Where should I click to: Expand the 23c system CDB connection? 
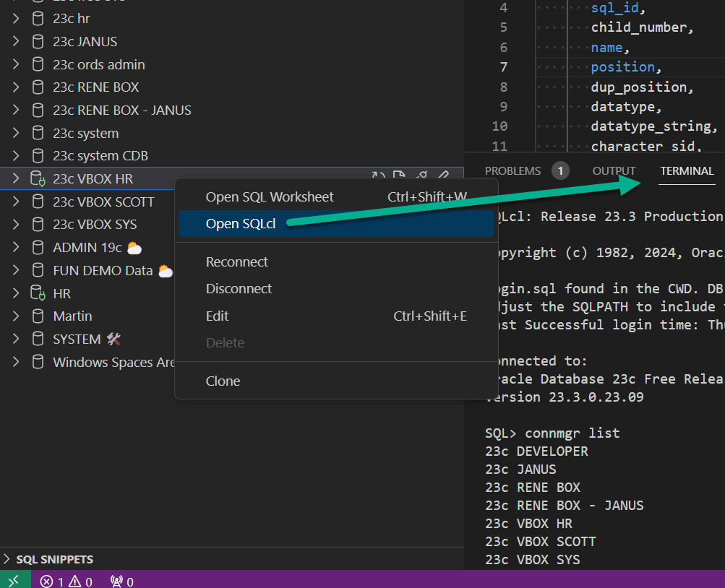point(16,156)
